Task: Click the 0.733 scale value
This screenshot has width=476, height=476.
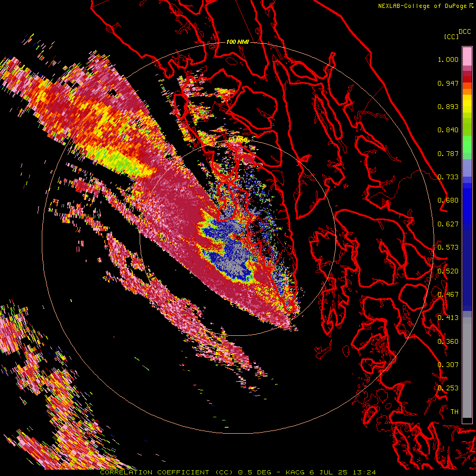Action: point(448,177)
